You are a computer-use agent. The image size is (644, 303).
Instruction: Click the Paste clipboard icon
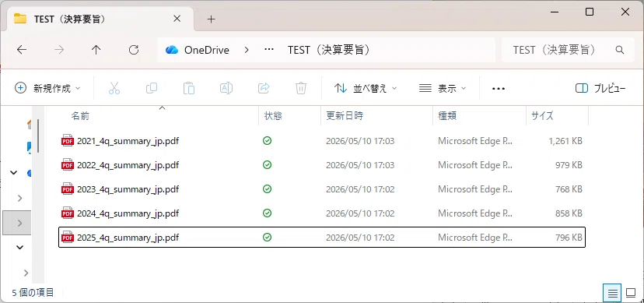coord(189,88)
